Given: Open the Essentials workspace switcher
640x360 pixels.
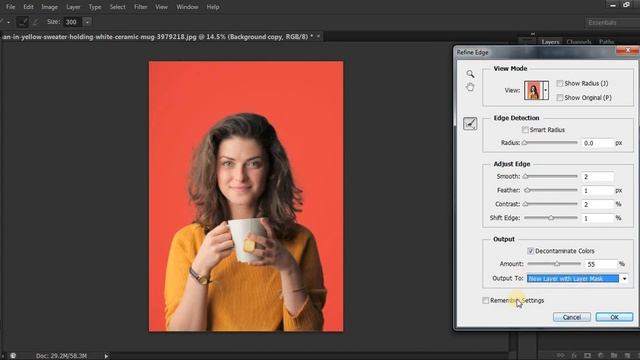Looking at the screenshot, I should 612,22.
